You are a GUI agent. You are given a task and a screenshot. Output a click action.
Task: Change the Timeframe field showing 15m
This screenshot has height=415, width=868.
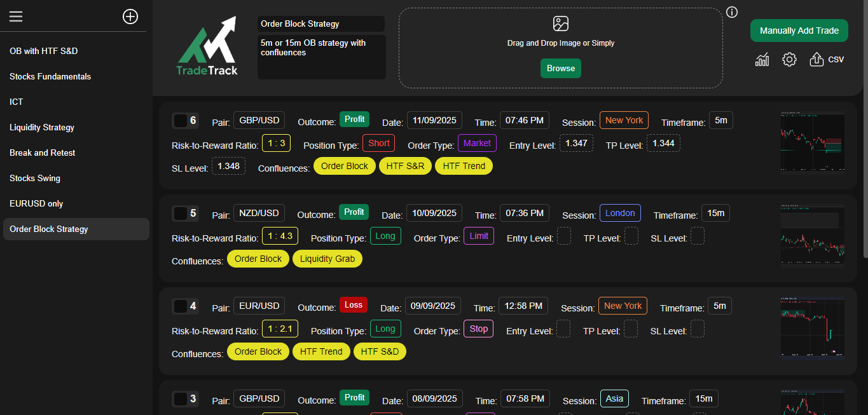tap(715, 213)
